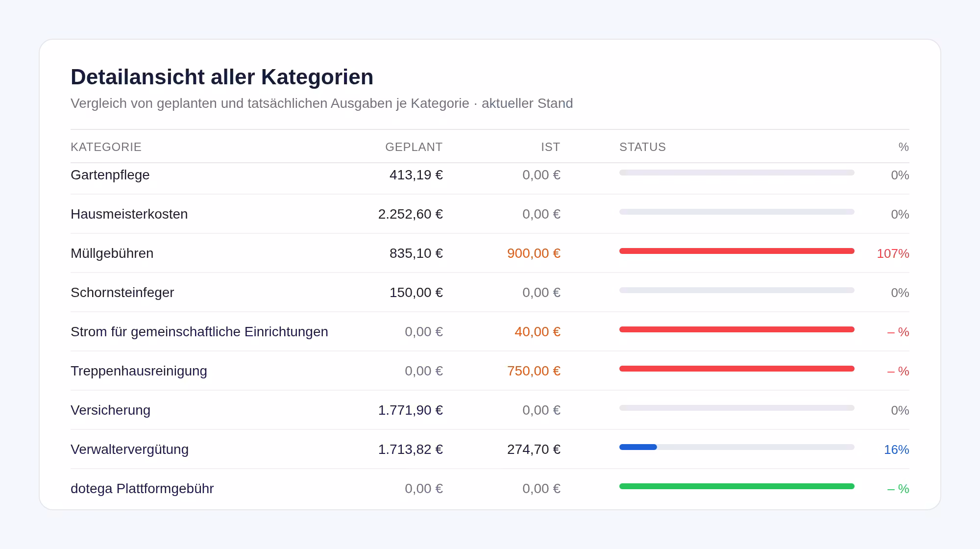This screenshot has height=549, width=980.
Task: Click the Detailansicht aller Kategorien heading
Action: [x=222, y=77]
